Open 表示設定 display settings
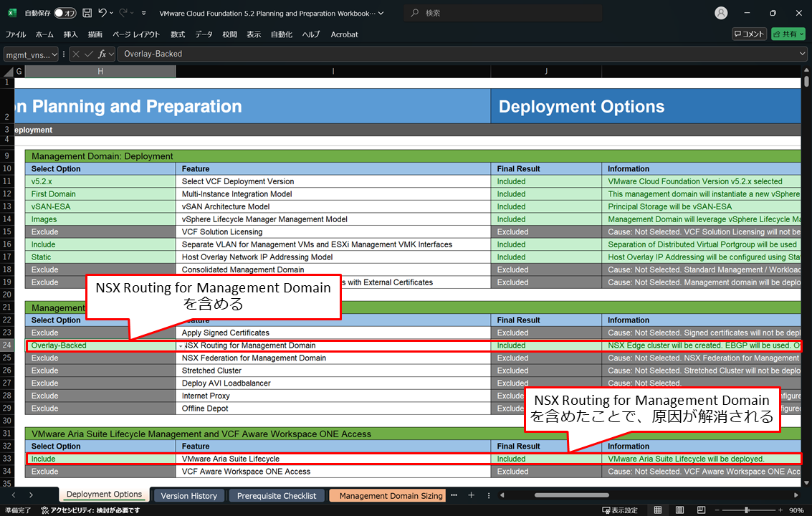Viewport: 812px width, 516px height. click(x=620, y=510)
